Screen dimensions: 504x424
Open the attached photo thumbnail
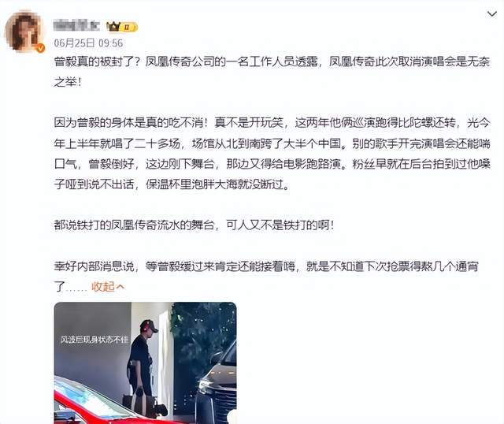(x=145, y=363)
